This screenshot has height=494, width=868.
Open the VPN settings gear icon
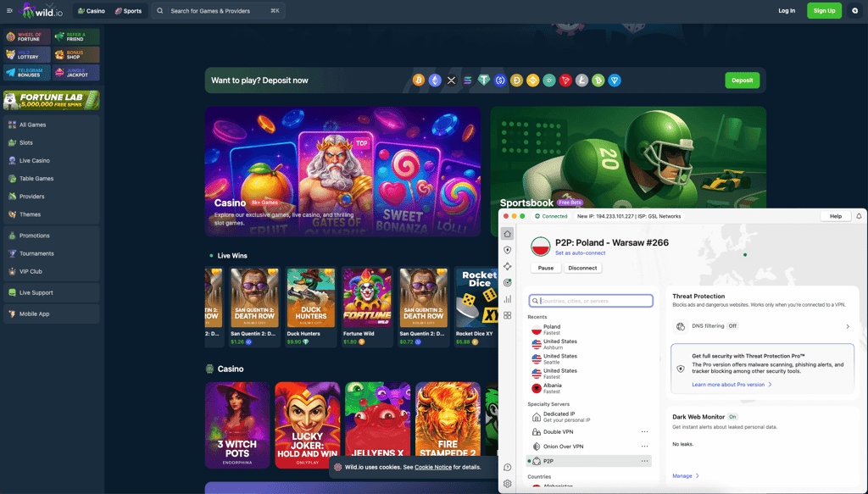coord(507,484)
